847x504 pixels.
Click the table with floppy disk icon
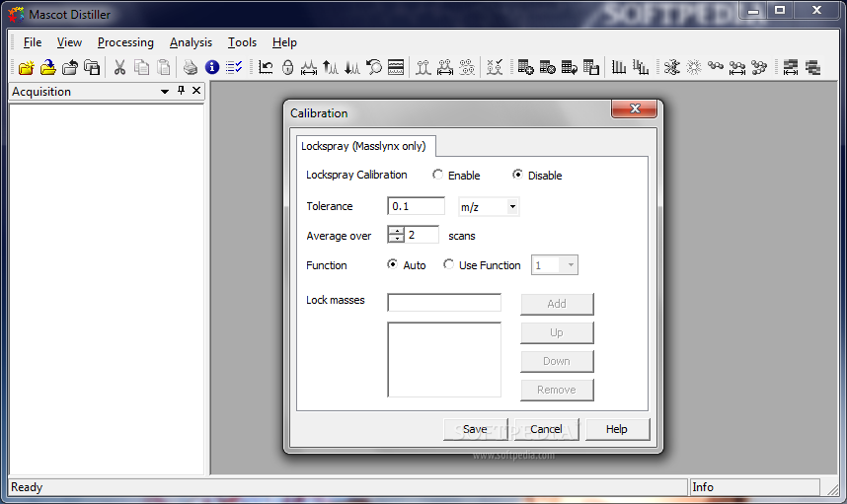[591, 67]
